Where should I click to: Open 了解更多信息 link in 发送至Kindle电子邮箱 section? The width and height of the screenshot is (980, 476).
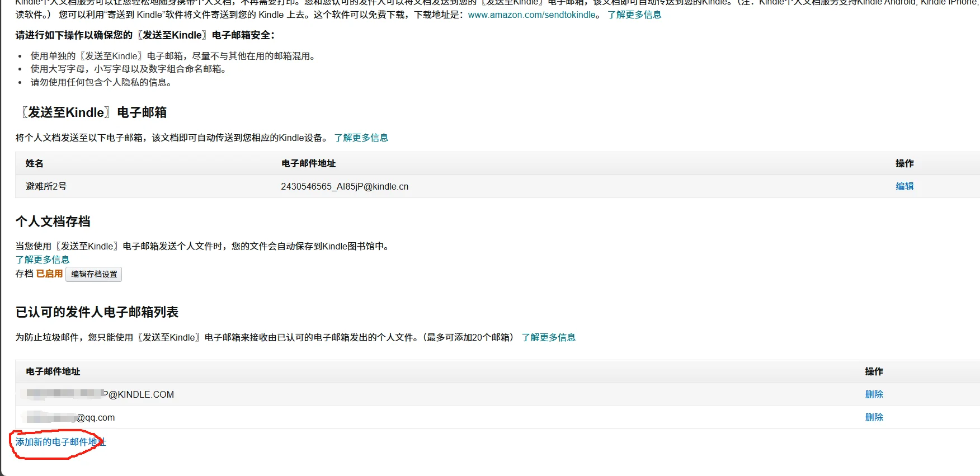click(361, 138)
